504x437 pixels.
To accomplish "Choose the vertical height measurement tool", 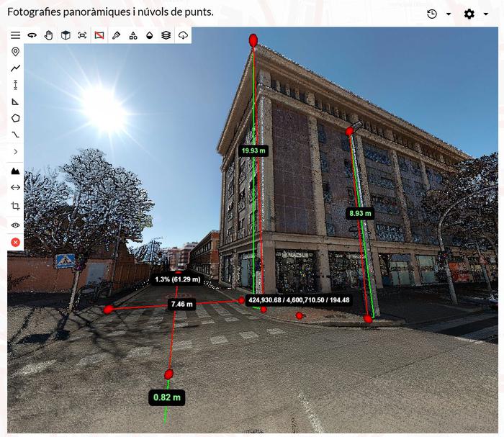I will tap(15, 85).
